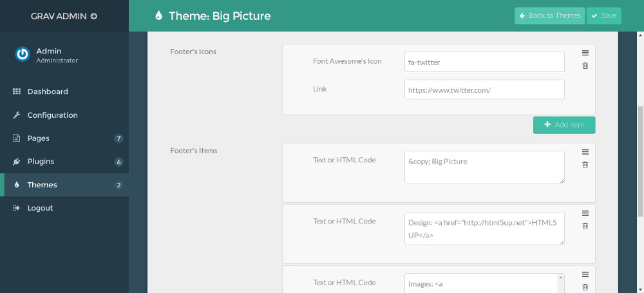
Task: Click the Theme: Big Picture title
Action: 220,15
